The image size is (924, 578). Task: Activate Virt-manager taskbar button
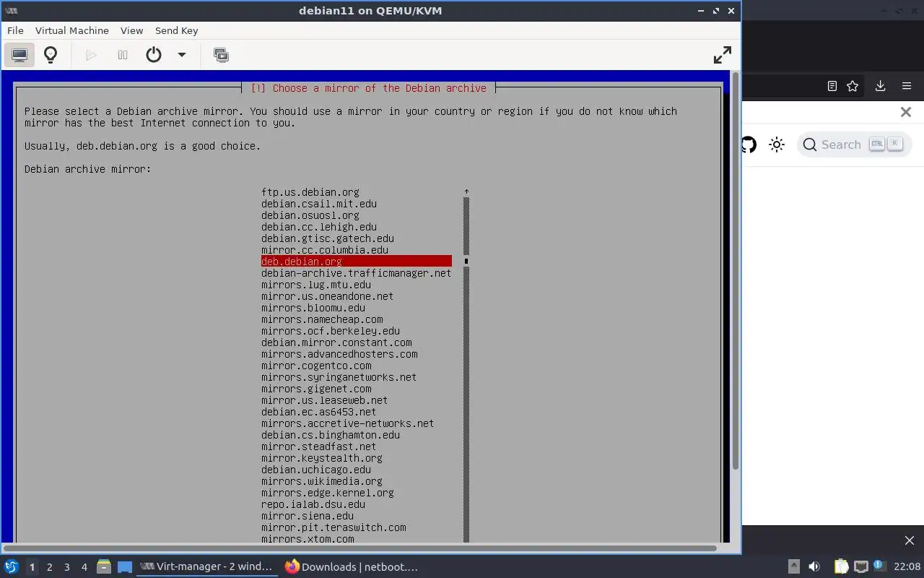click(x=206, y=567)
